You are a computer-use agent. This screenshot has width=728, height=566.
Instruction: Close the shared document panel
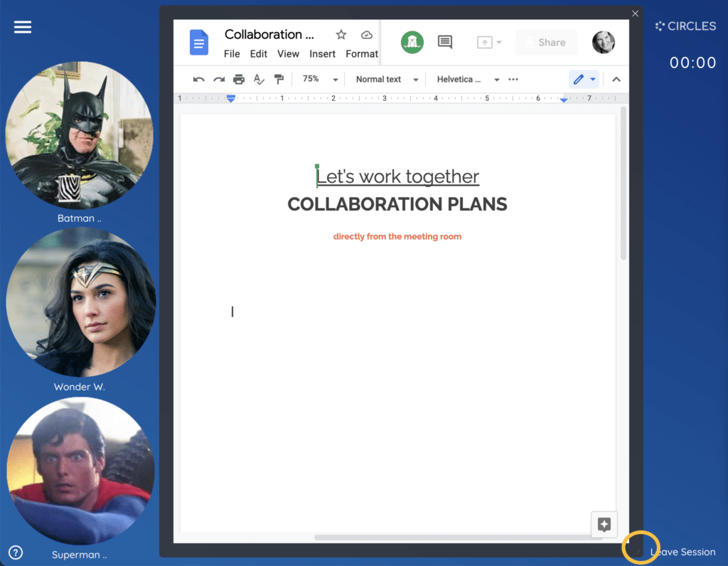click(x=635, y=14)
